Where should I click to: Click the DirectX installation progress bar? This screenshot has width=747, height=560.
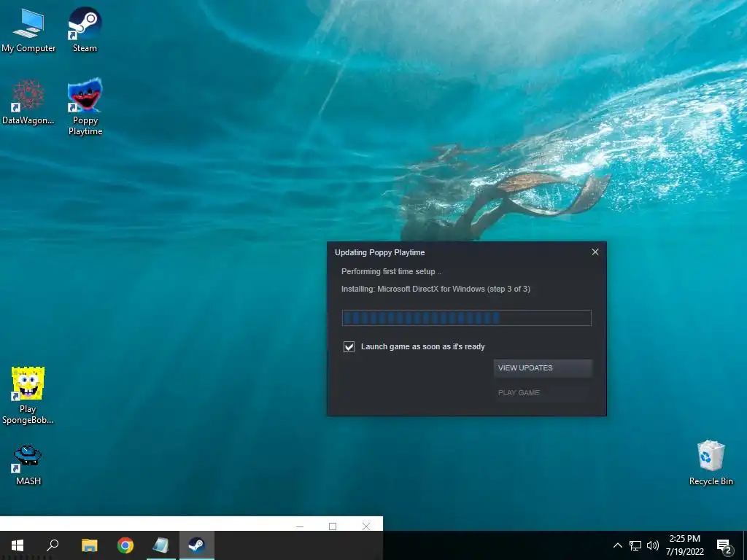(x=466, y=318)
